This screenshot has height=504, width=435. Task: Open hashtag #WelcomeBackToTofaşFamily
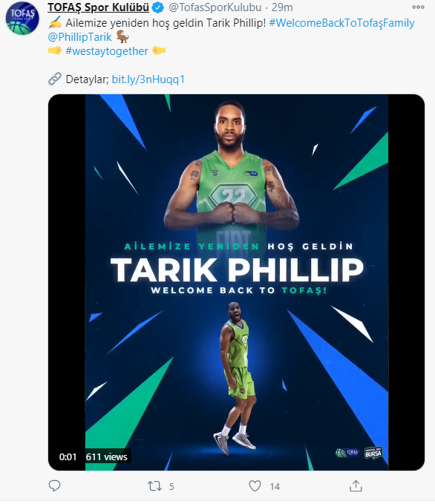tap(341, 23)
